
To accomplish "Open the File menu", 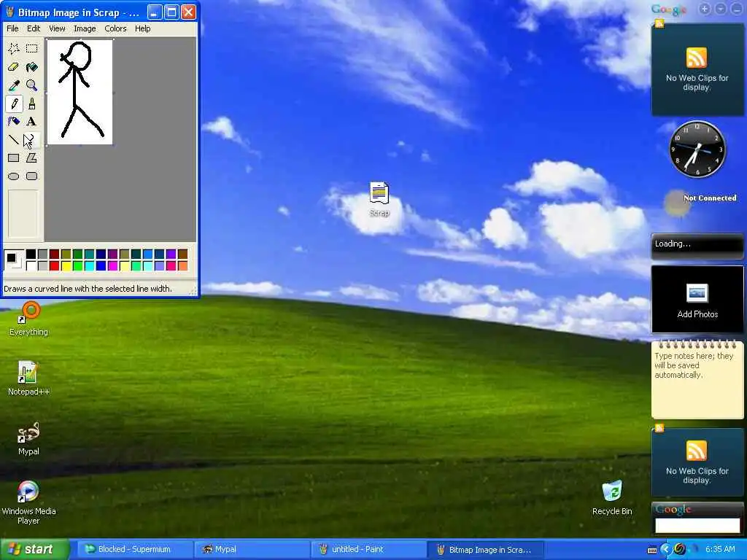I will (12, 28).
